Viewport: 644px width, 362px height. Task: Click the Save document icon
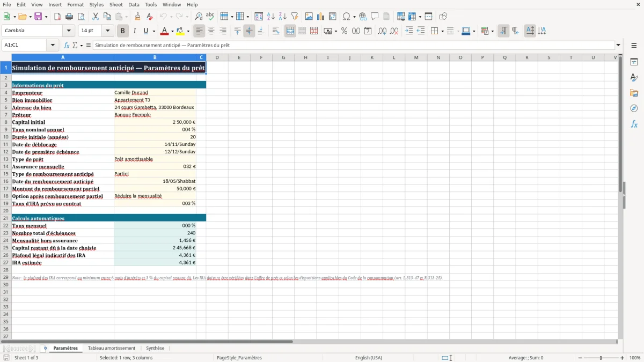38,17
